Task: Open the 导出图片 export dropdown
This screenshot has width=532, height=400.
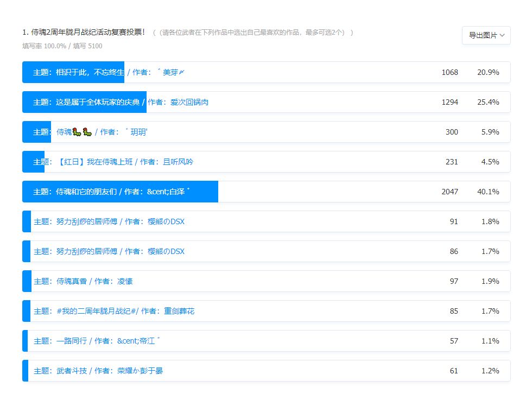Action: click(x=486, y=35)
